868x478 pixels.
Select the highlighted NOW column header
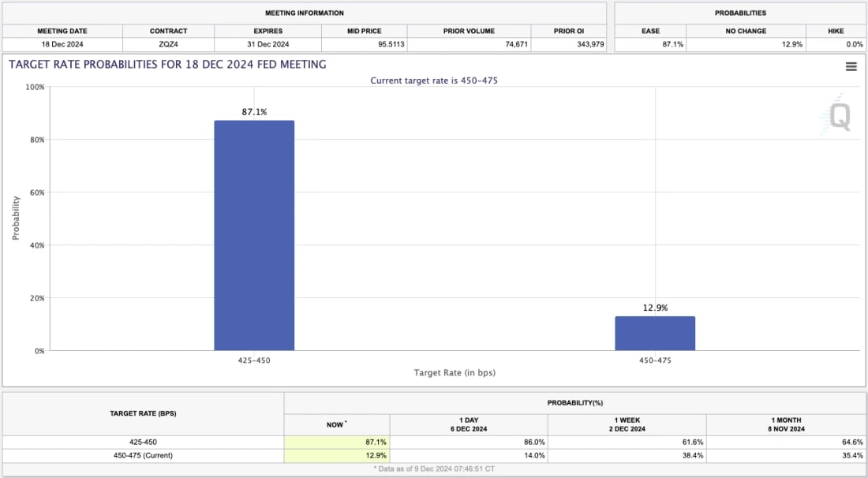pyautogui.click(x=335, y=423)
